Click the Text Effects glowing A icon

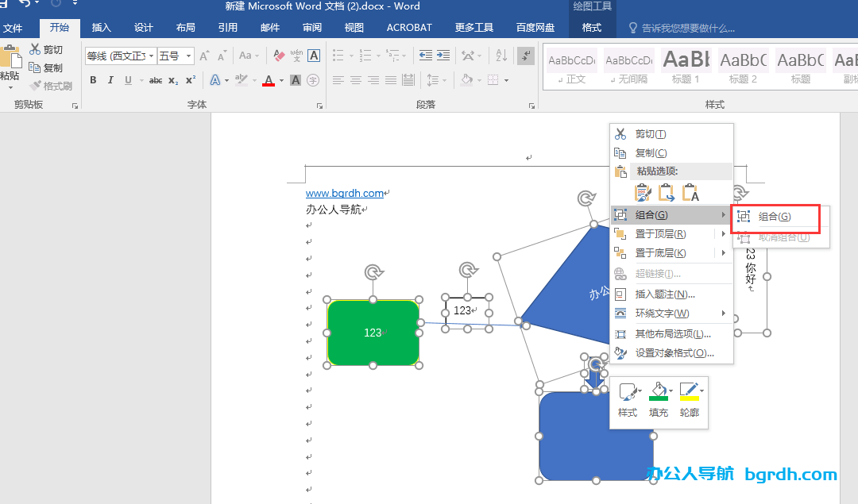tap(214, 80)
